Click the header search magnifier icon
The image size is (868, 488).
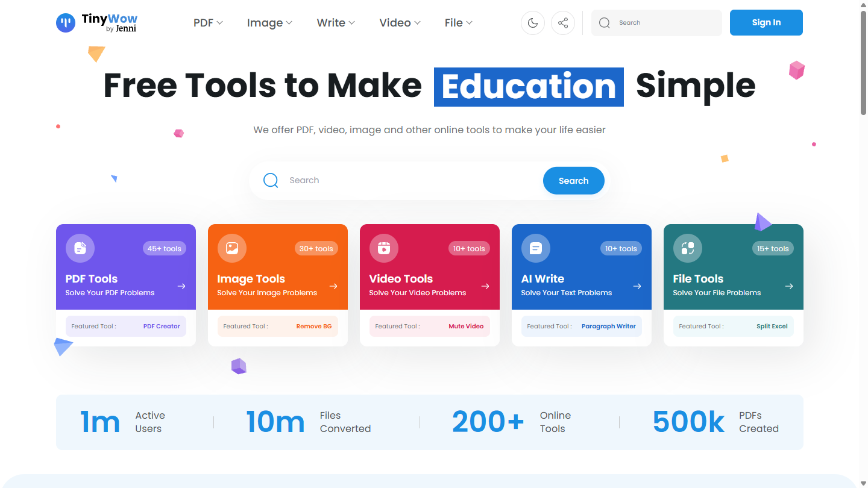click(x=605, y=23)
